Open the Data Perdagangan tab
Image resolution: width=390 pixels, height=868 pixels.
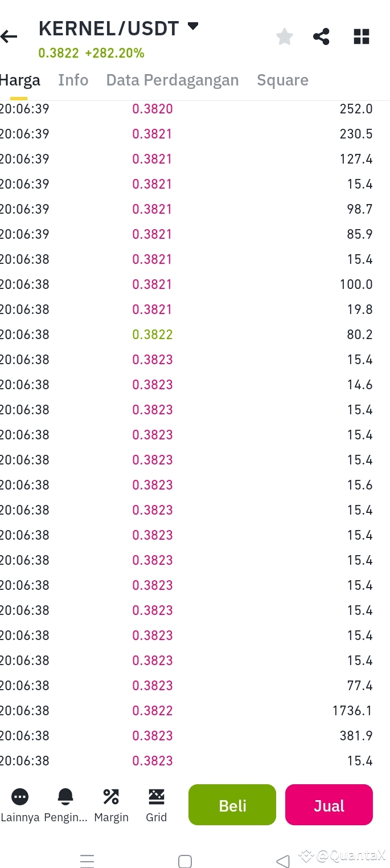click(x=173, y=80)
